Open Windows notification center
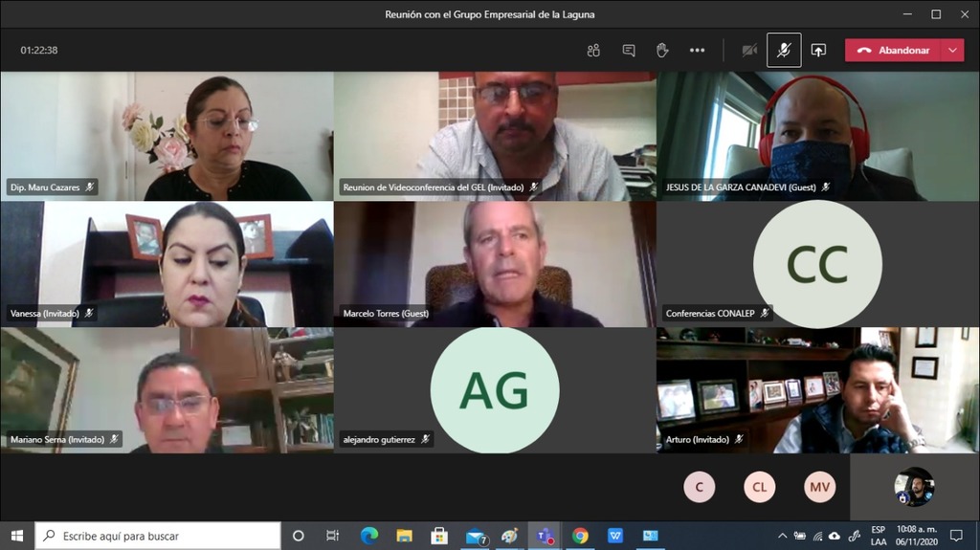The image size is (980, 550). pyautogui.click(x=956, y=536)
